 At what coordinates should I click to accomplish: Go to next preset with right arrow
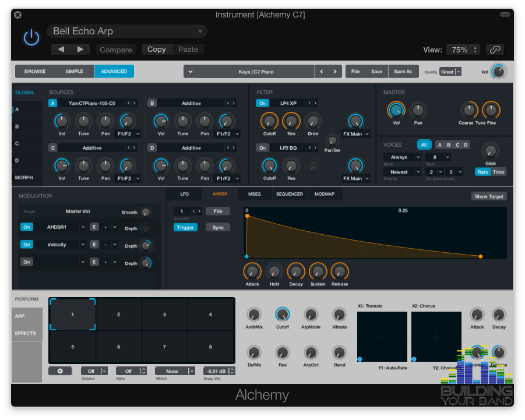[x=80, y=50]
